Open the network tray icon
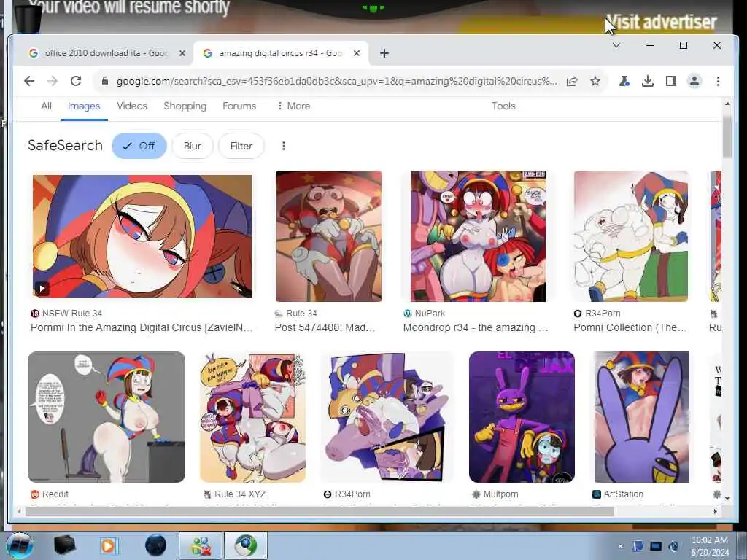Viewport: 747px width, 560px height. click(656, 546)
